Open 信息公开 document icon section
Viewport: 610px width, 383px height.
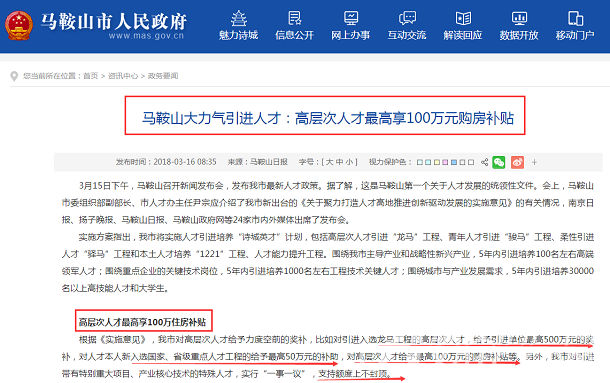pyautogui.click(x=294, y=26)
